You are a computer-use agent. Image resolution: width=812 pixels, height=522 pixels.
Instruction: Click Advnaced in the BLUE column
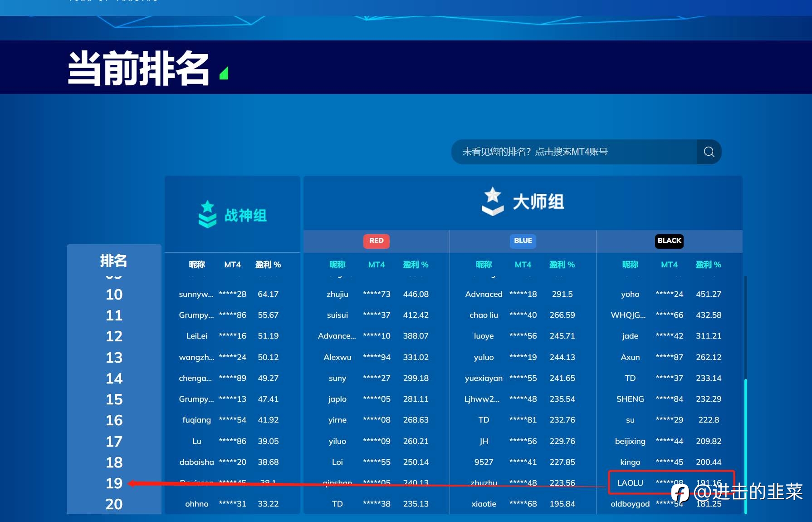484,294
